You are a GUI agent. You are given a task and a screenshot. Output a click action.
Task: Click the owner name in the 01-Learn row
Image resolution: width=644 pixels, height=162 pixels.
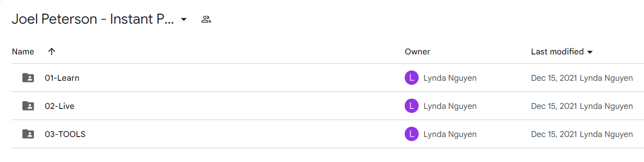(x=450, y=78)
